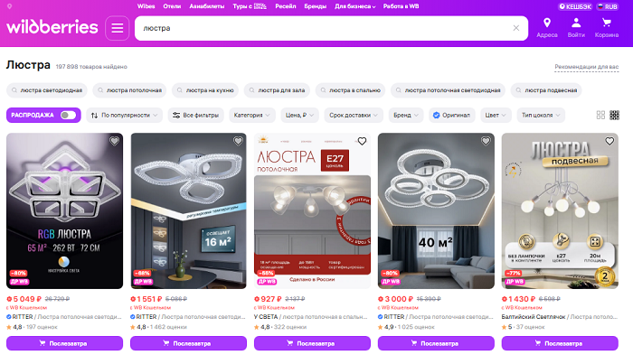633x364 pixels.
Task: Open the Корзина shopping cart
Action: point(607,27)
